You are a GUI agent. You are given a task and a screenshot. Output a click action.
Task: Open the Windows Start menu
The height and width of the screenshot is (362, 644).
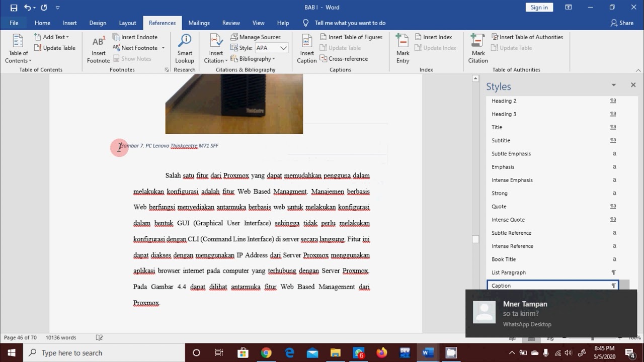[x=12, y=352]
